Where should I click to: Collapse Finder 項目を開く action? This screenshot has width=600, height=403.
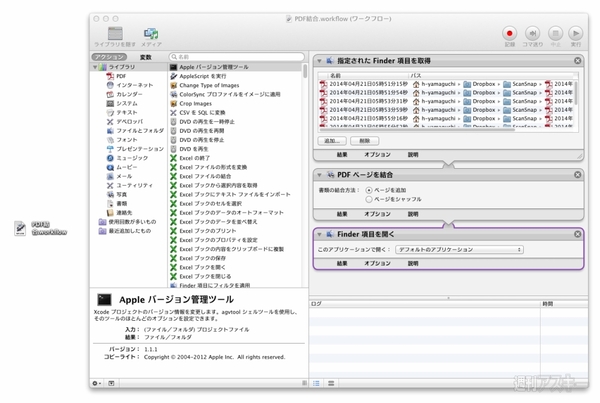click(x=319, y=234)
